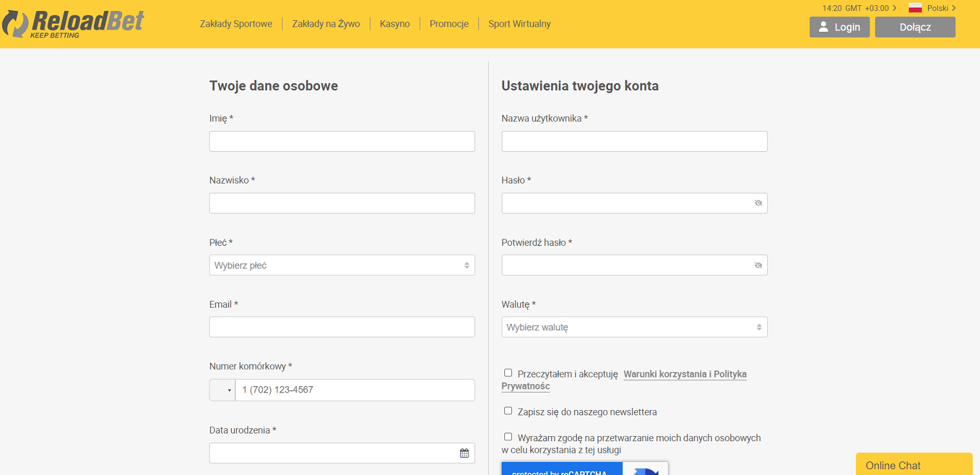Open Warunki korzystania i Polityka Prywatności link

point(685,374)
